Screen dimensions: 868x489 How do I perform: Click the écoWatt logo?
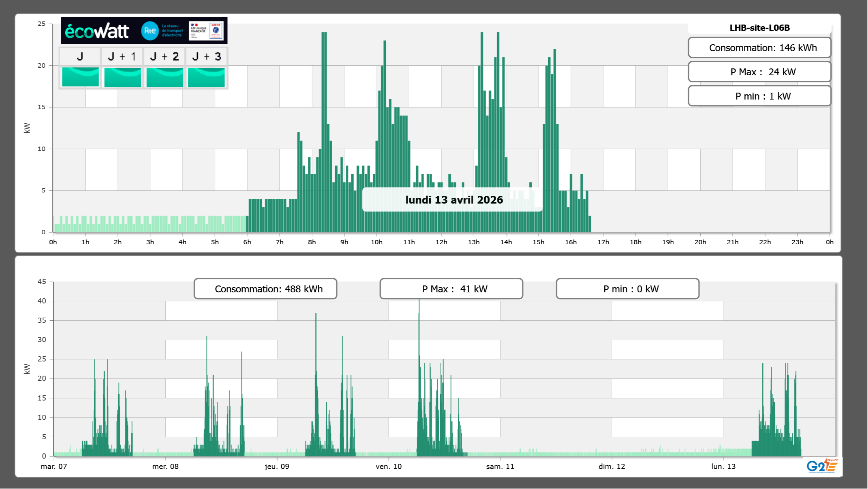click(x=97, y=31)
